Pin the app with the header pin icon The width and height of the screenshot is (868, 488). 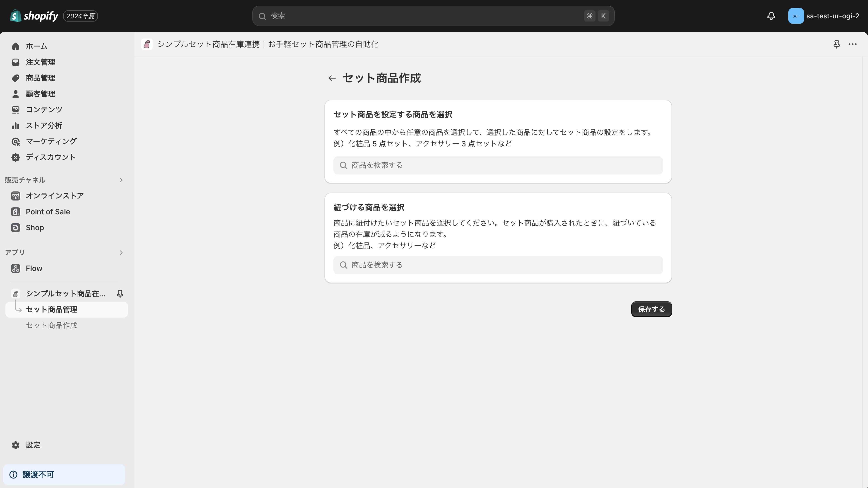point(836,44)
